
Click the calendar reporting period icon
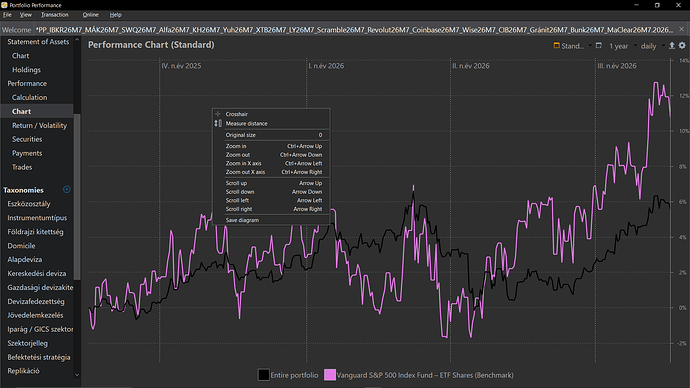pos(598,46)
